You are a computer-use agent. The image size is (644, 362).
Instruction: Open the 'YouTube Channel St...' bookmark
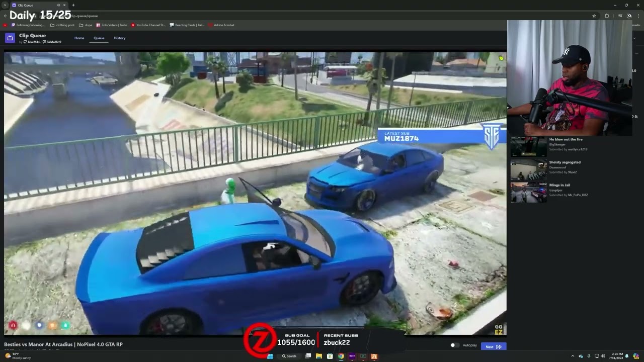coord(148,25)
